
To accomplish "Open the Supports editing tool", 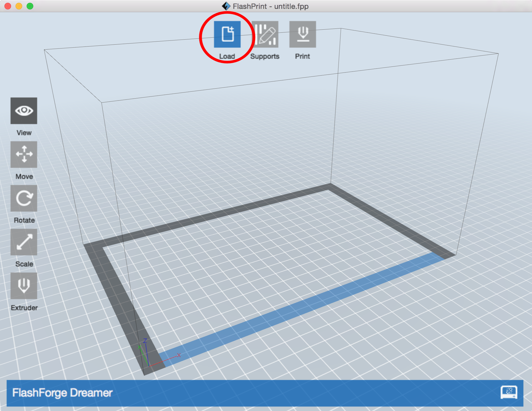I will pyautogui.click(x=265, y=34).
